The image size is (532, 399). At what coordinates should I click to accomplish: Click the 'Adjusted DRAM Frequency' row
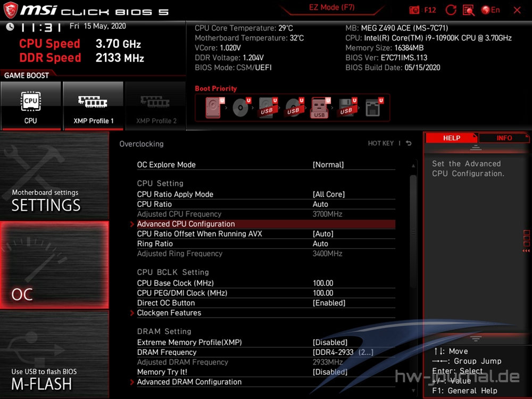[266, 362]
